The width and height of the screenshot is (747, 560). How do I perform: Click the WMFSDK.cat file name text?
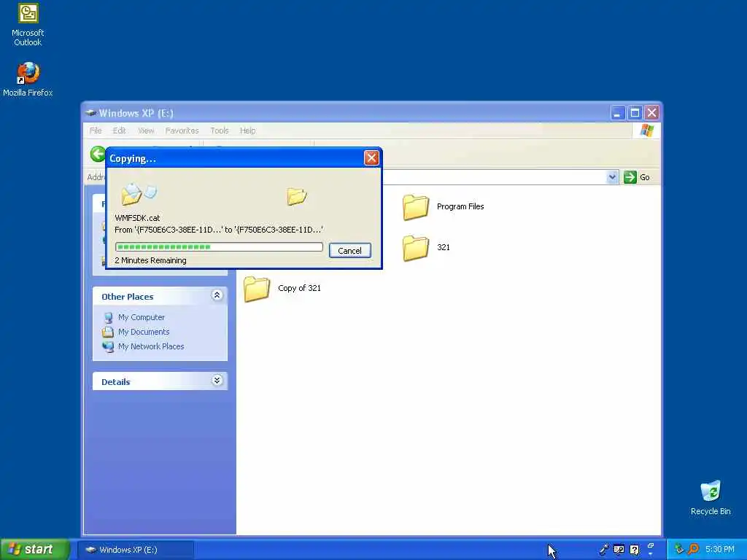(x=137, y=218)
